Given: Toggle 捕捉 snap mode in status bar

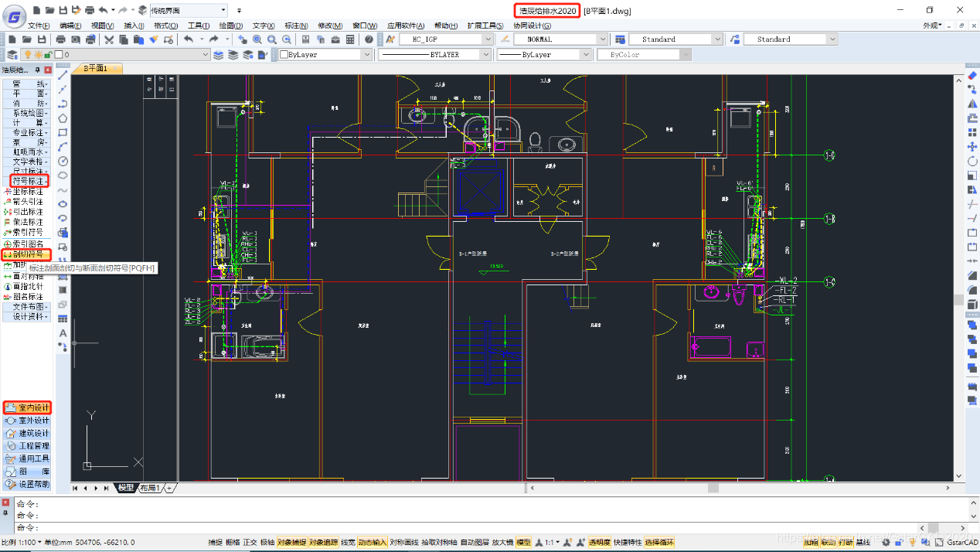Looking at the screenshot, I should [215, 543].
